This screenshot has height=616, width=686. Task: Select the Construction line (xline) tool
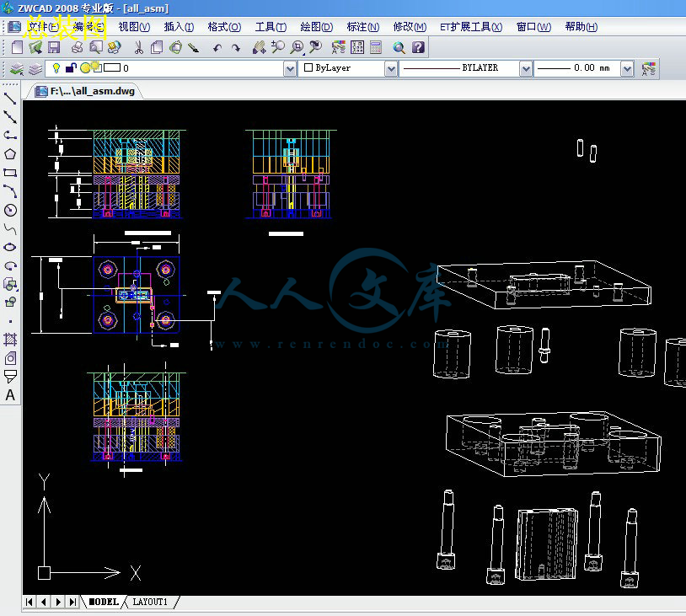tap(10, 117)
